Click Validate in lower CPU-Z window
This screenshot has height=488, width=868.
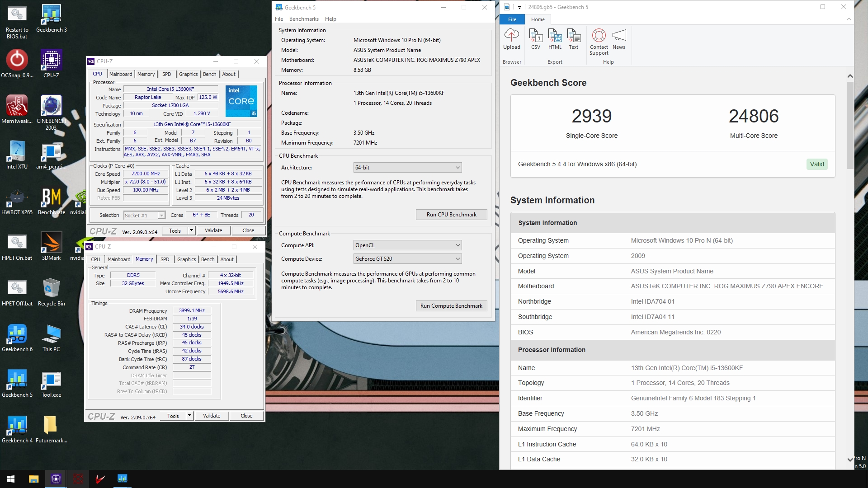click(212, 416)
